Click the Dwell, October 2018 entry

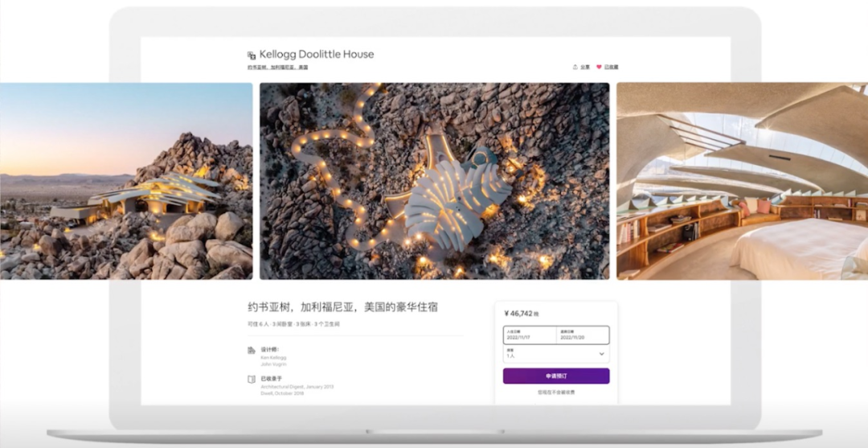[x=282, y=393]
